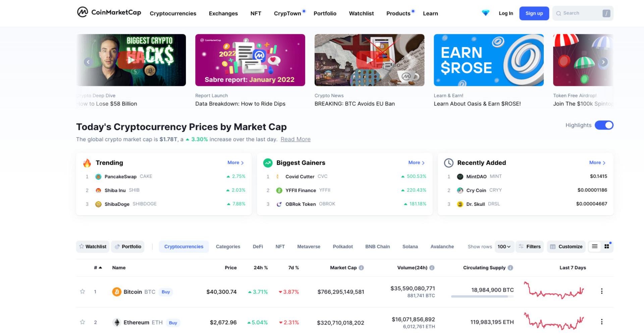The height and width of the screenshot is (335, 644).
Task: Select the Categories tab
Action: [228, 246]
